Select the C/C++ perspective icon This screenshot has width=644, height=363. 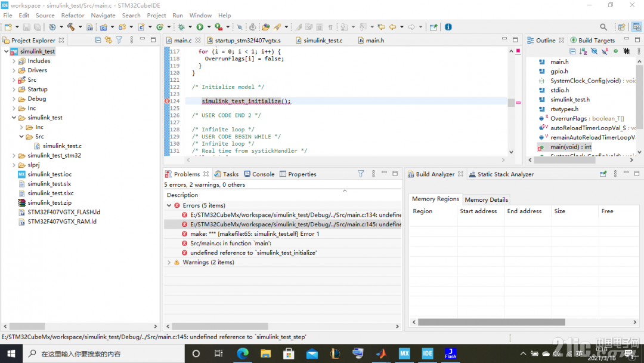(x=637, y=27)
